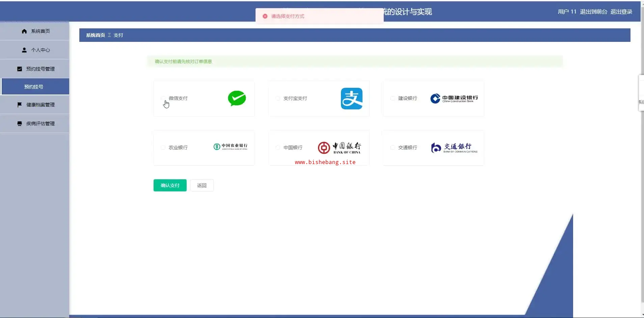Click the home icon beside 系统首页

point(24,31)
